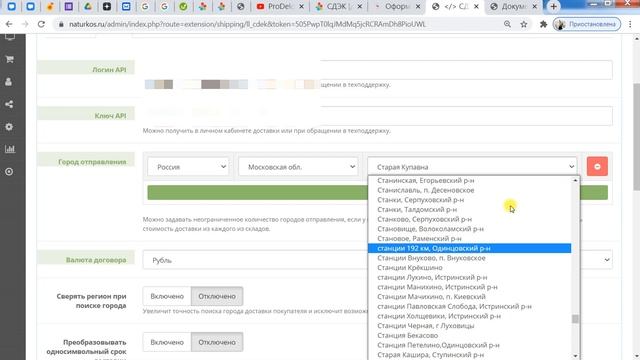The height and width of the screenshot is (360, 640).
Task: Collapse the Старая Купавна city dropdown
Action: point(472,167)
